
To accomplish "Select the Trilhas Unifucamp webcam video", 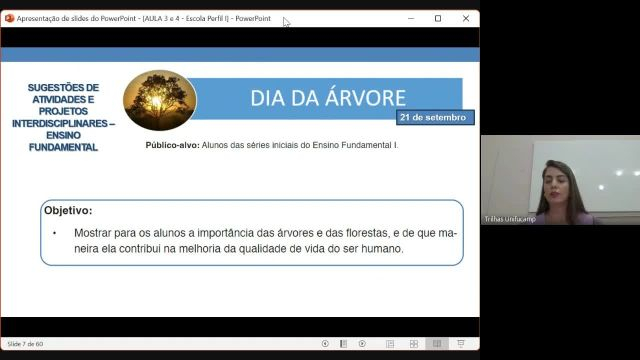I will [560, 180].
